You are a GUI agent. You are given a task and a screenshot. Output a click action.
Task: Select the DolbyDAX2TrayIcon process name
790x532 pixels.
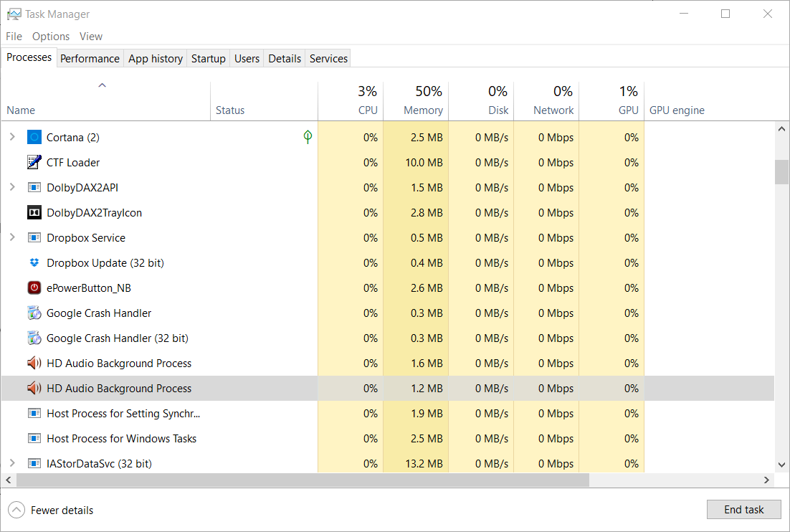[x=94, y=213]
